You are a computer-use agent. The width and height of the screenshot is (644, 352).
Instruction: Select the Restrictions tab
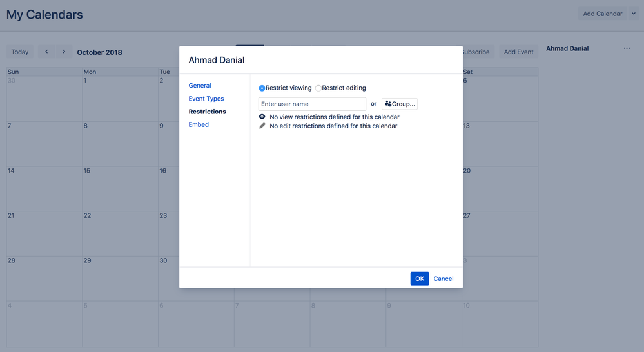coord(207,112)
